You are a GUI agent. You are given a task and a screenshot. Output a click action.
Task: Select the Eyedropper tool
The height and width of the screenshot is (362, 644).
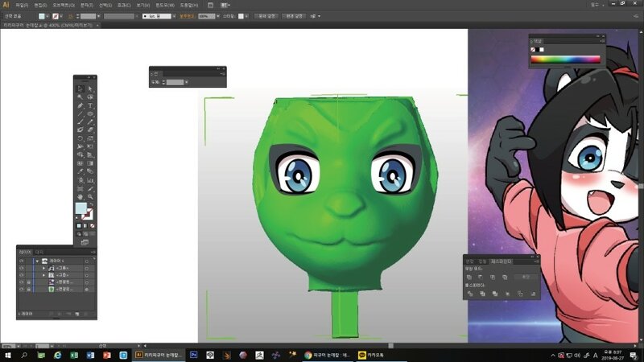[x=80, y=171]
